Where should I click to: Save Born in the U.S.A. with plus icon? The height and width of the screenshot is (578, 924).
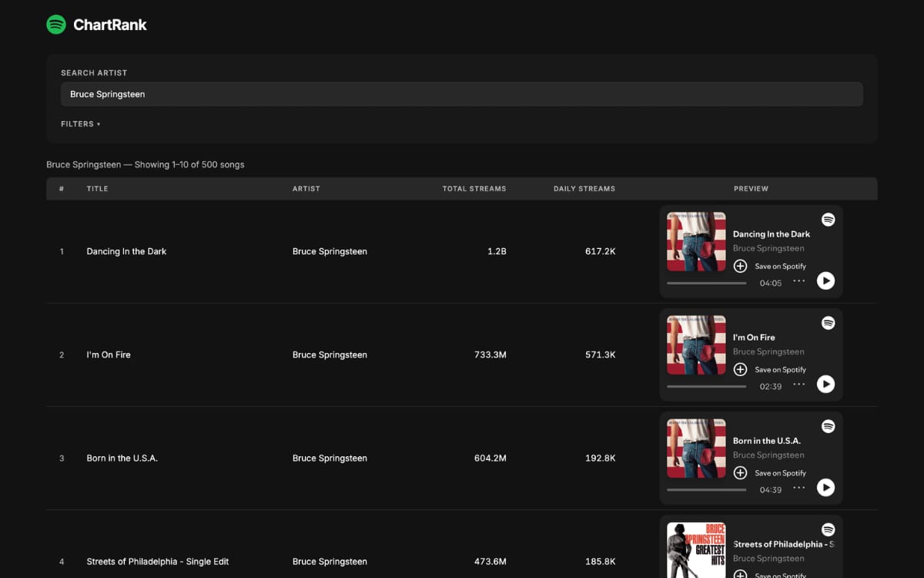[740, 472]
